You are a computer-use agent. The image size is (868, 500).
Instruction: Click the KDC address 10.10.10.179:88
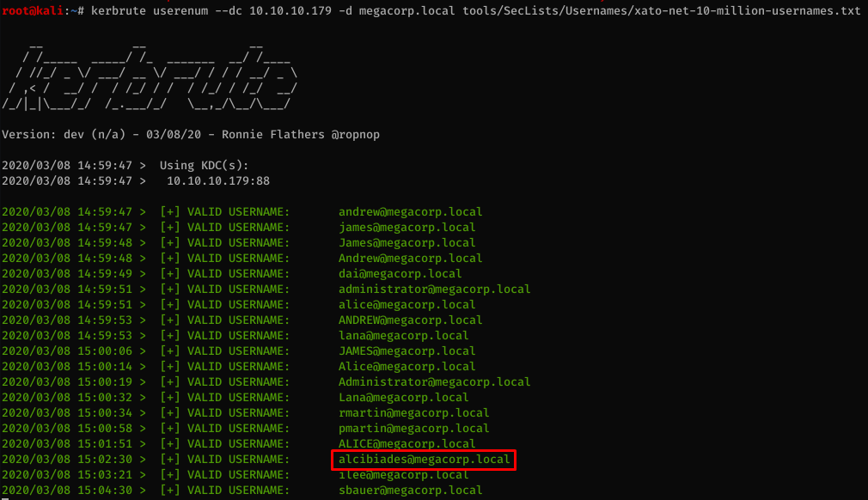click(x=218, y=180)
